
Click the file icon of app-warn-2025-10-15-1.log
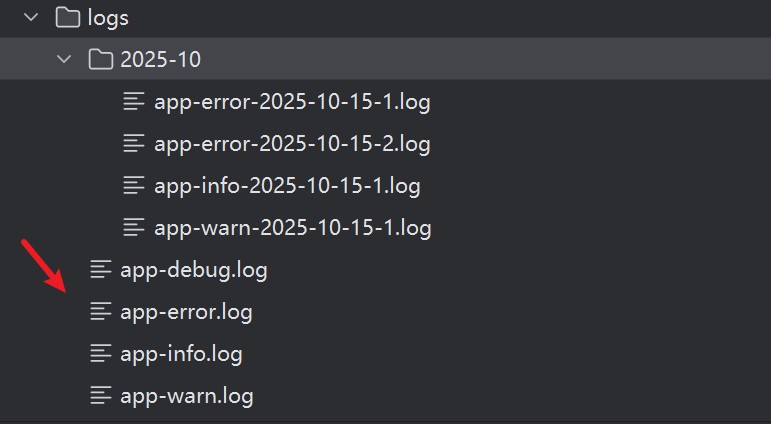134,227
